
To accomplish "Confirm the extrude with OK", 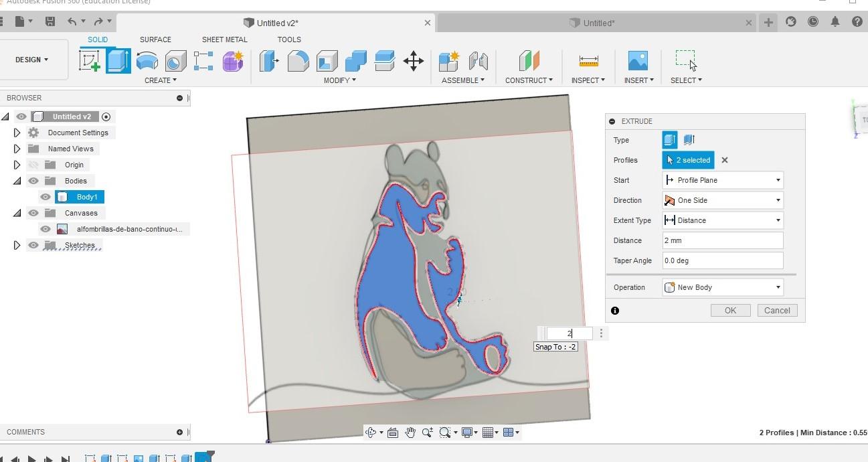I will click(x=730, y=310).
